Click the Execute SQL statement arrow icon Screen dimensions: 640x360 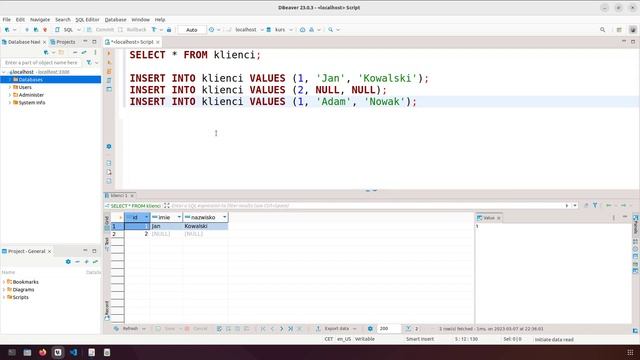click(109, 53)
